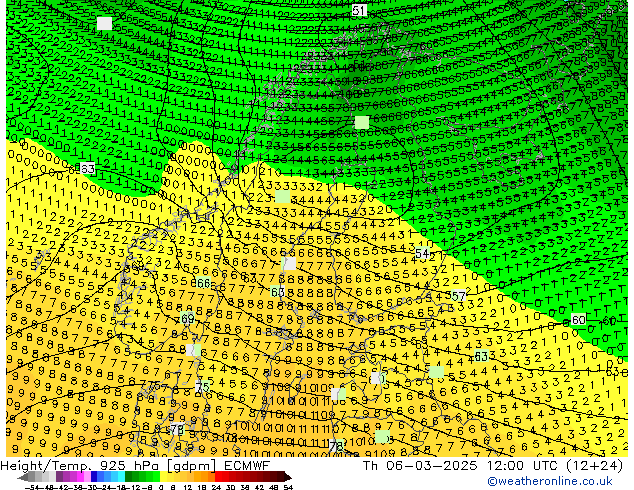
Task: Click the dark purple legend band above -42
Action: click(59, 477)
